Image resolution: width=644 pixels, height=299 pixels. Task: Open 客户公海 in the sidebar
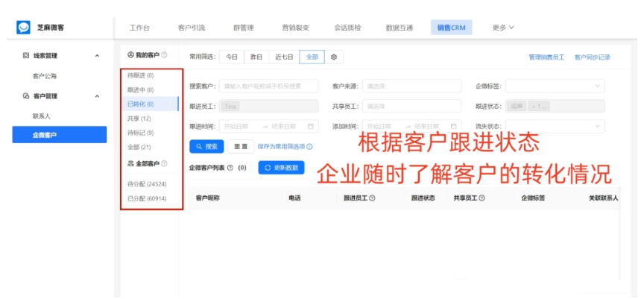click(x=45, y=76)
